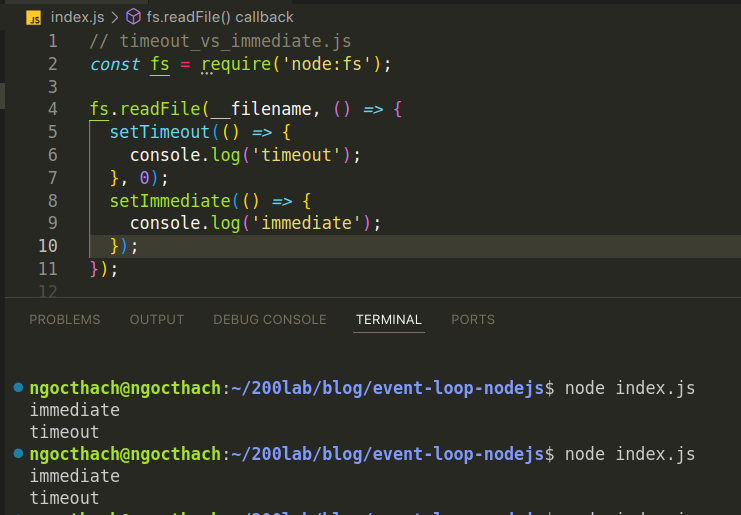The width and height of the screenshot is (741, 515).
Task: Select the TERMINAL tab
Action: (x=388, y=320)
